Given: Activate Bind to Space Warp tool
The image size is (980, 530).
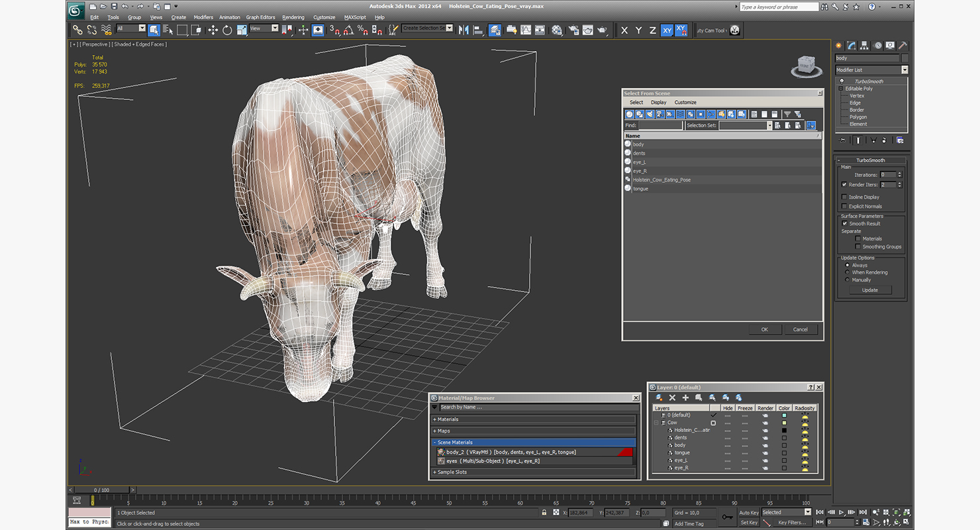Looking at the screenshot, I should (x=106, y=30).
